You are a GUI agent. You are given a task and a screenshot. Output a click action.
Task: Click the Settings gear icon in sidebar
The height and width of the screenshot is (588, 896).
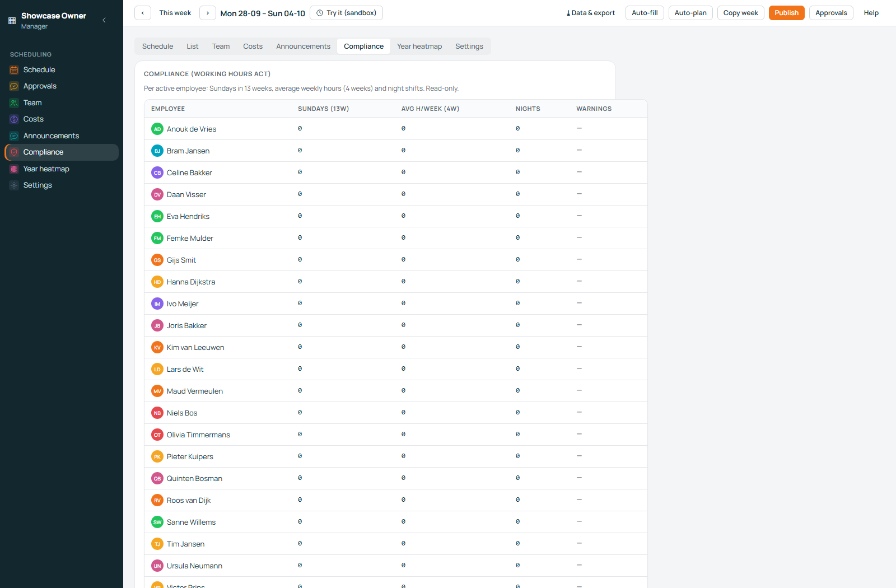[x=14, y=185]
